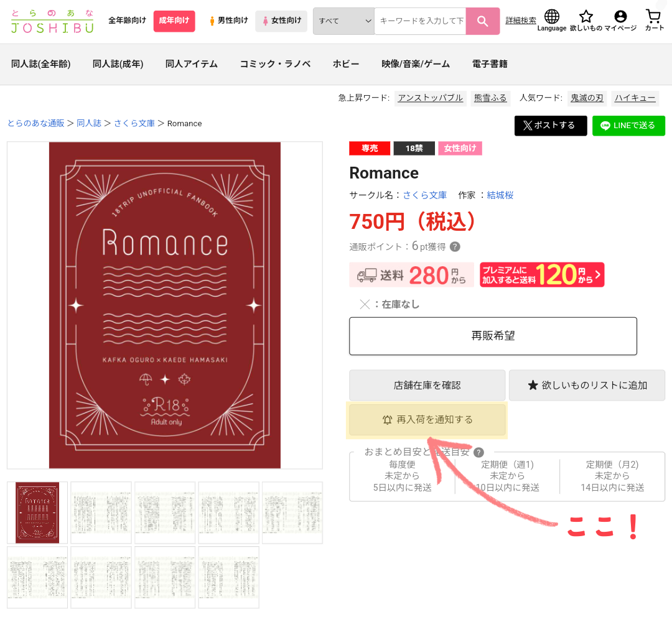The image size is (672, 617).
Task: Click the help icon beside おまとめ目安
Action: (x=479, y=452)
